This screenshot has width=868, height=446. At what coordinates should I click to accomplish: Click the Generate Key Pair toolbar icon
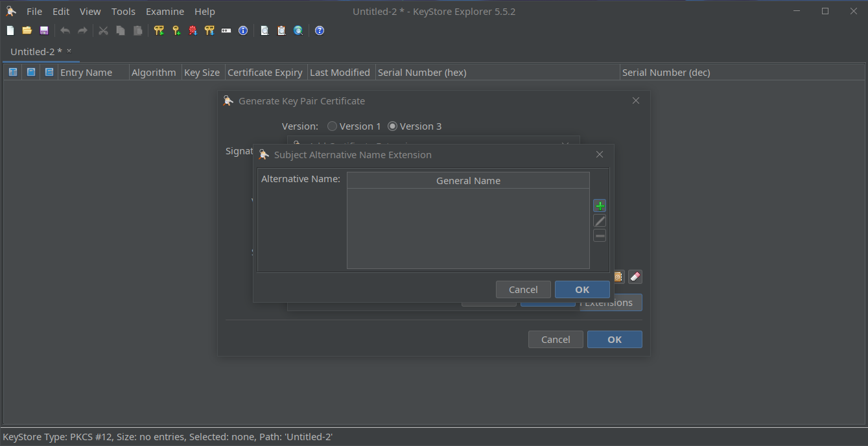click(x=159, y=30)
